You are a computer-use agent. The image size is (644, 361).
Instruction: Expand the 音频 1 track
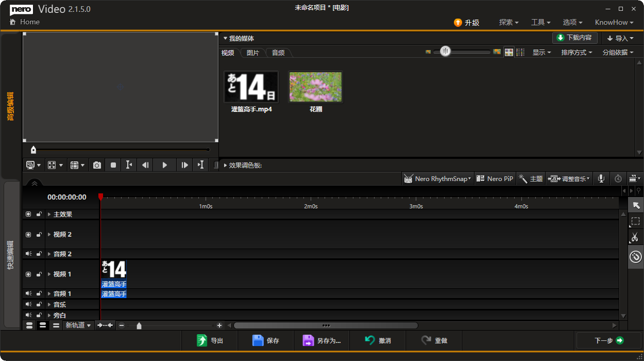49,293
